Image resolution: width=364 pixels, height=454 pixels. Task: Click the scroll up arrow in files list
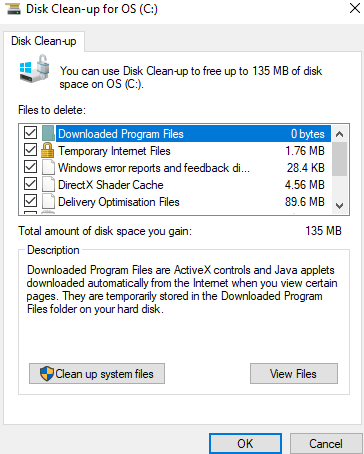[x=340, y=134]
